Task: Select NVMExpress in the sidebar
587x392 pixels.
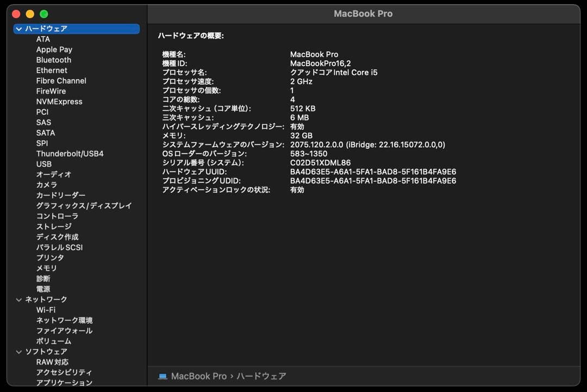Action: [59, 102]
